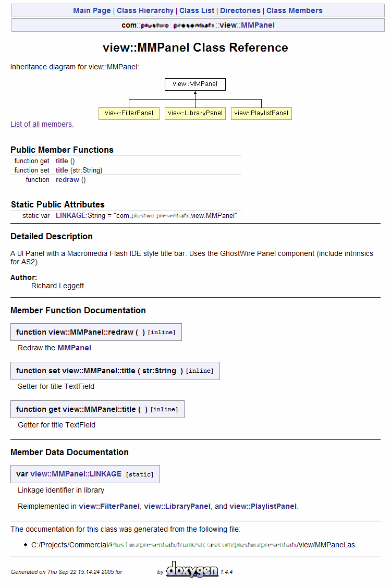Screen dimensions: 391x588
Task: Follow the LINKAGE static var link
Action: click(x=70, y=216)
